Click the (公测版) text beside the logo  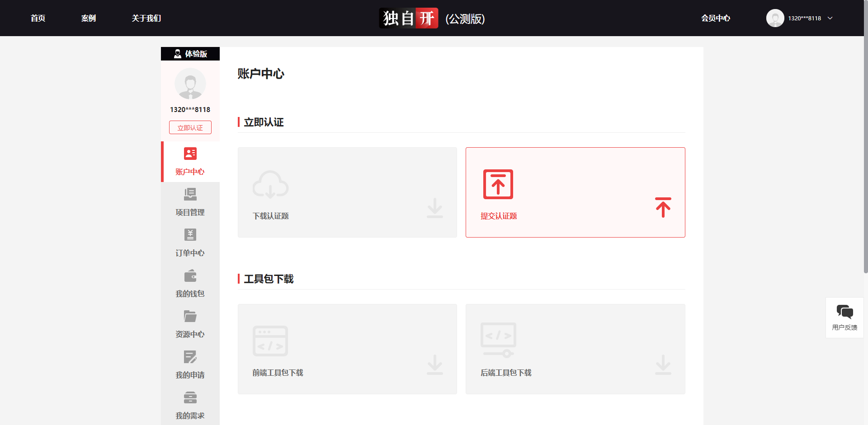click(x=465, y=19)
